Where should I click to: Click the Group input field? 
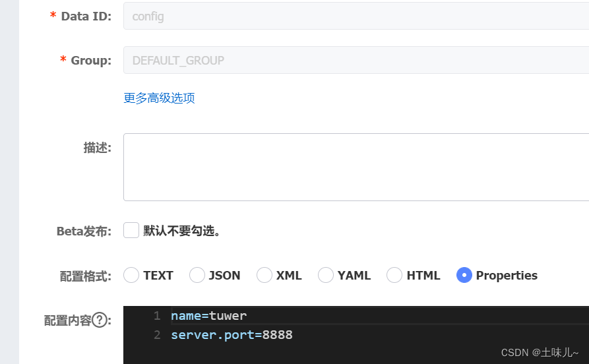coord(356,60)
